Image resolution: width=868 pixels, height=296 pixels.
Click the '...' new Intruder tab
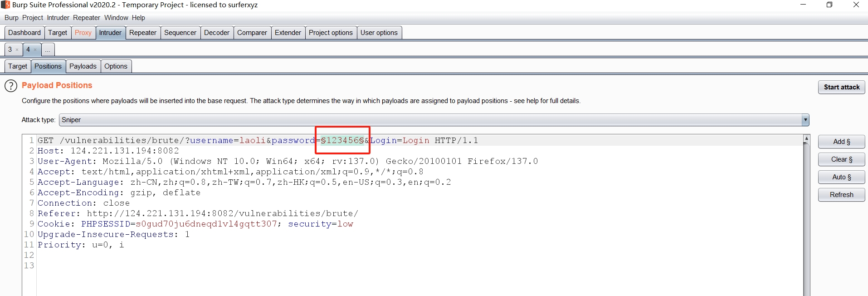(48, 49)
